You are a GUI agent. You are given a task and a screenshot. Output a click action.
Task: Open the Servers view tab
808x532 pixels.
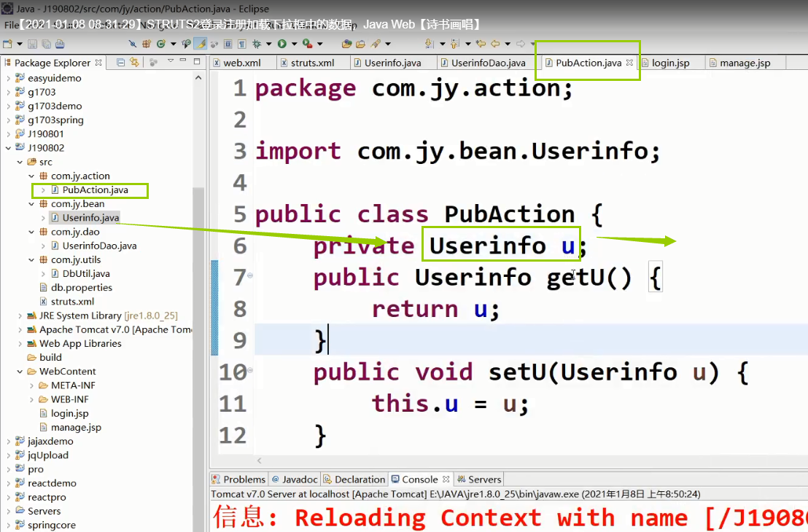coord(478,480)
